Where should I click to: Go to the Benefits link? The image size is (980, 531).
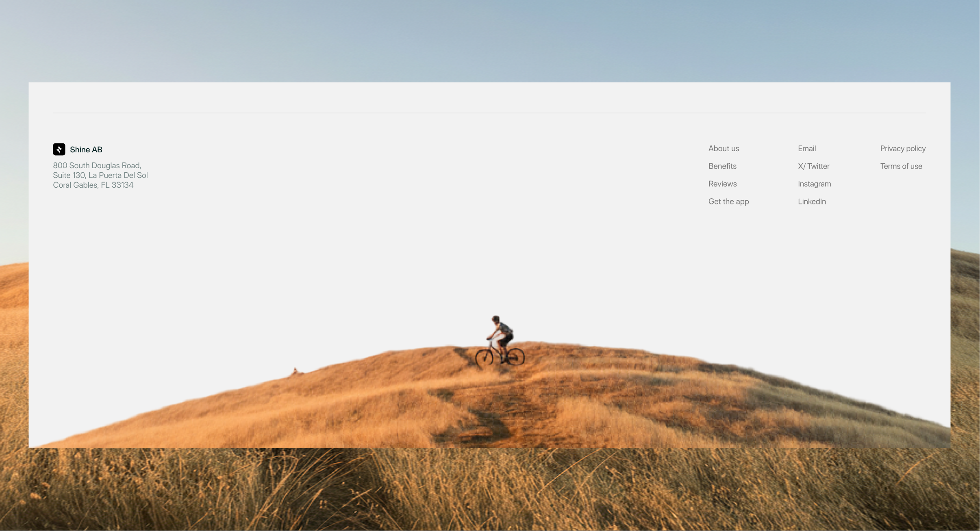(x=722, y=166)
